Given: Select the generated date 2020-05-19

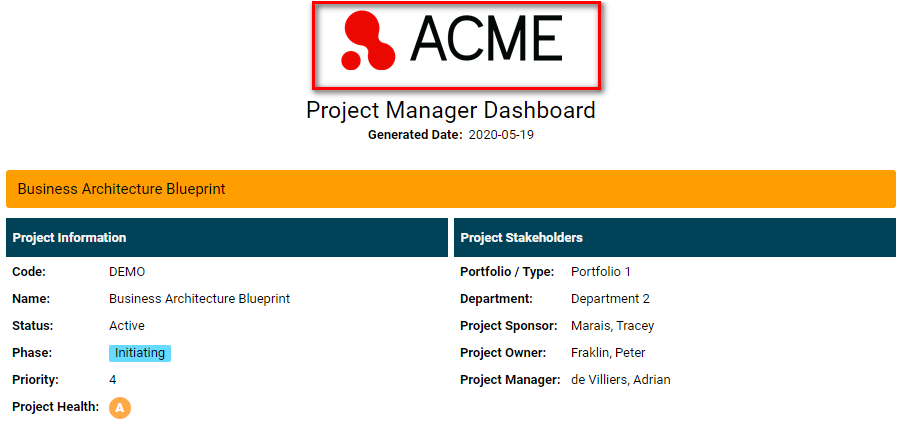Looking at the screenshot, I should pos(501,135).
